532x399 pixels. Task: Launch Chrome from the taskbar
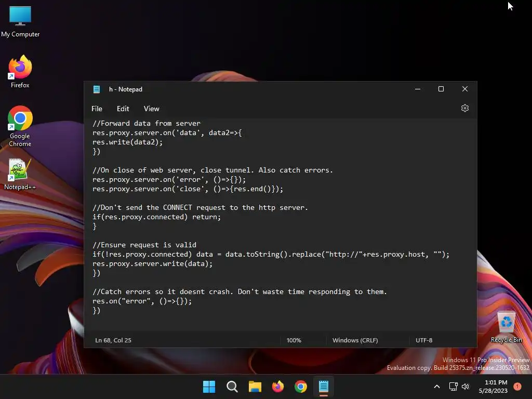(301, 387)
